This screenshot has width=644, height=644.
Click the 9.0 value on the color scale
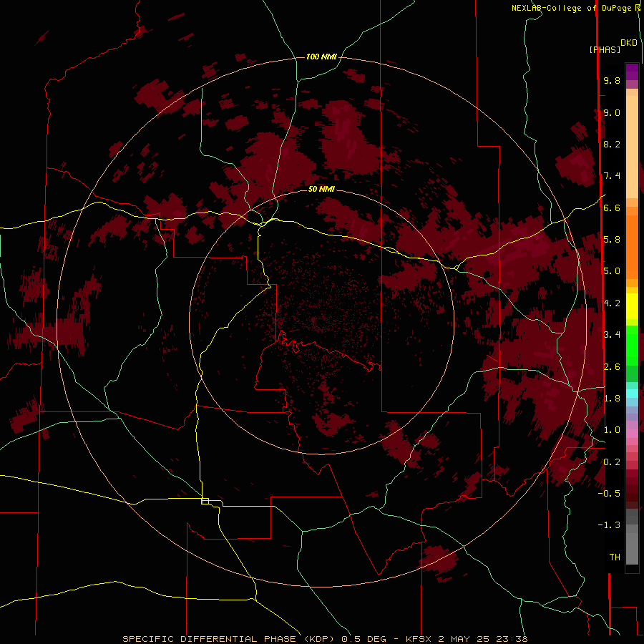(612, 112)
